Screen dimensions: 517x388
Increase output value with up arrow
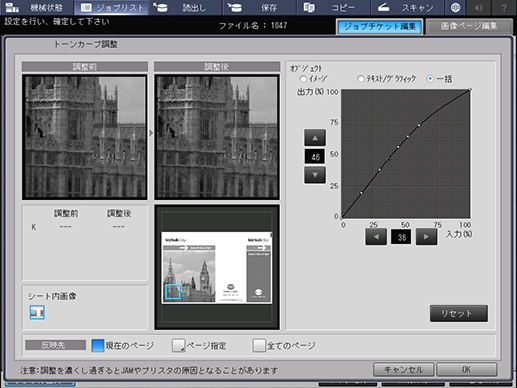(315, 138)
